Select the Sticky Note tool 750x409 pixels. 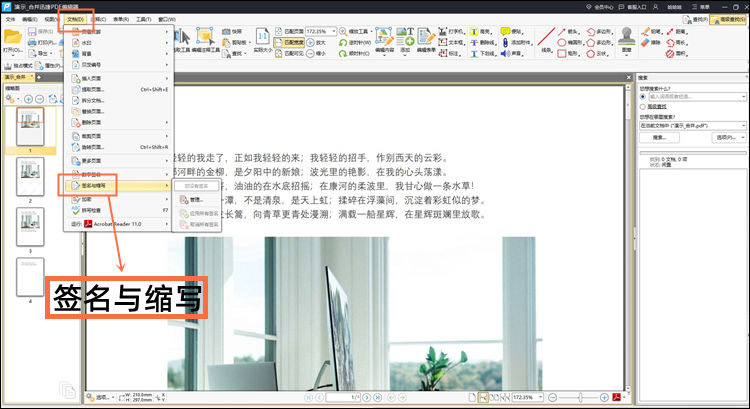point(512,32)
